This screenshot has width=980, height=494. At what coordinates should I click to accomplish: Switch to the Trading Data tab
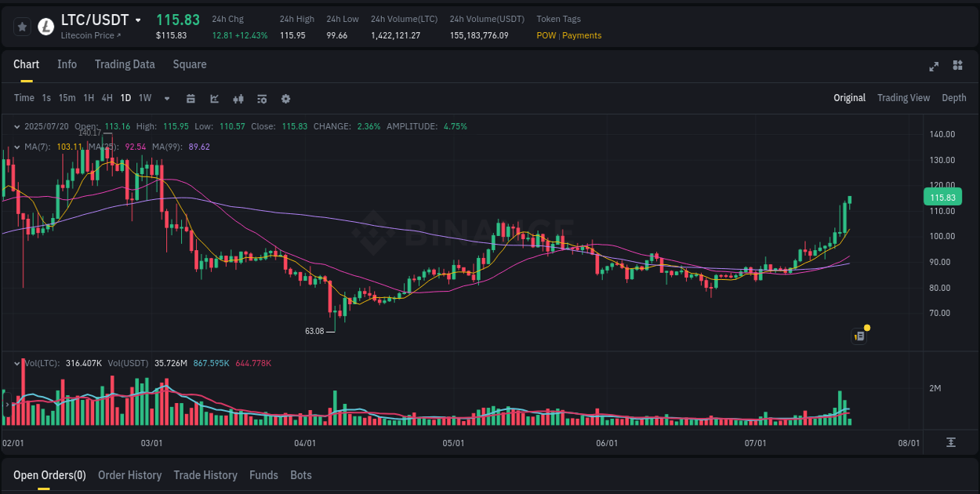pyautogui.click(x=125, y=64)
